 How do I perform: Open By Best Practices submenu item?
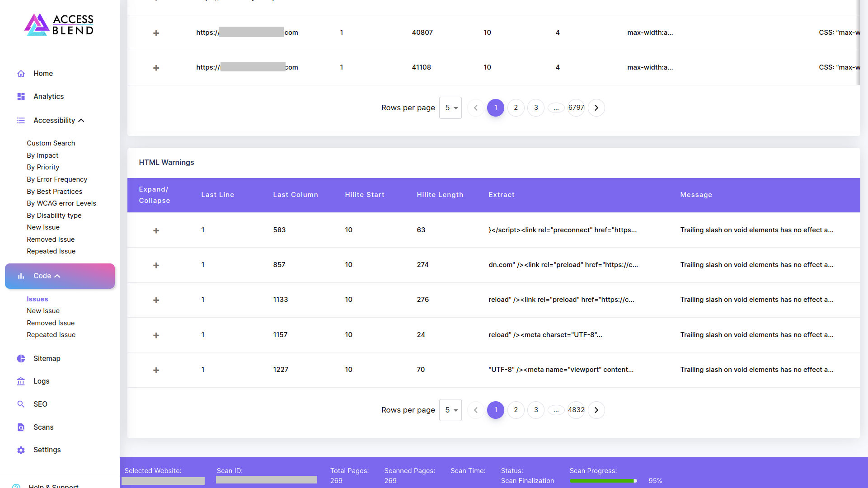(x=54, y=192)
